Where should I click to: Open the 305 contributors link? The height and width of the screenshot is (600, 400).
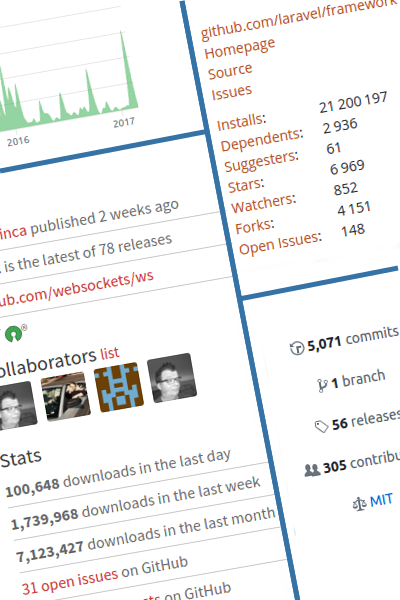pos(361,463)
